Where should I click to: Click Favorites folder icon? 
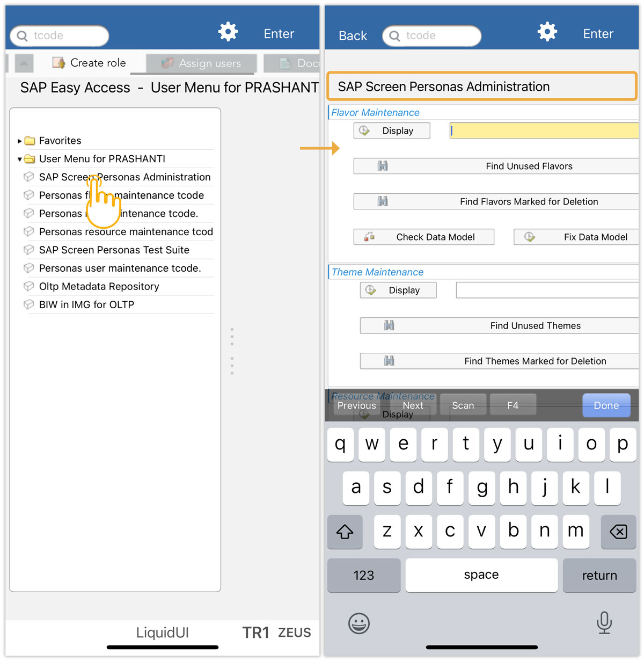coord(30,141)
